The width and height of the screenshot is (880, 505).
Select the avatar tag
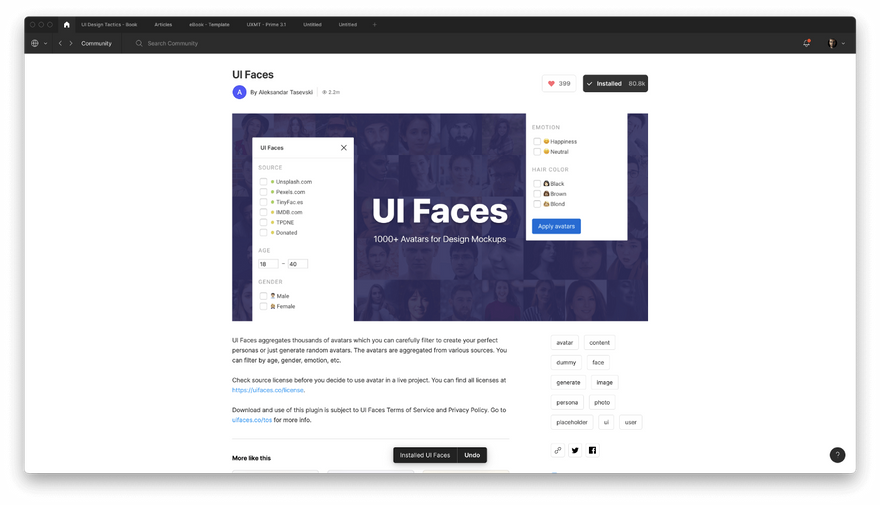click(565, 342)
